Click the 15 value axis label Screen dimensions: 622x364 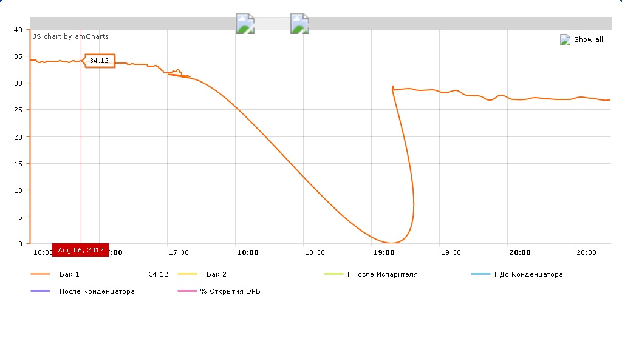(18, 164)
